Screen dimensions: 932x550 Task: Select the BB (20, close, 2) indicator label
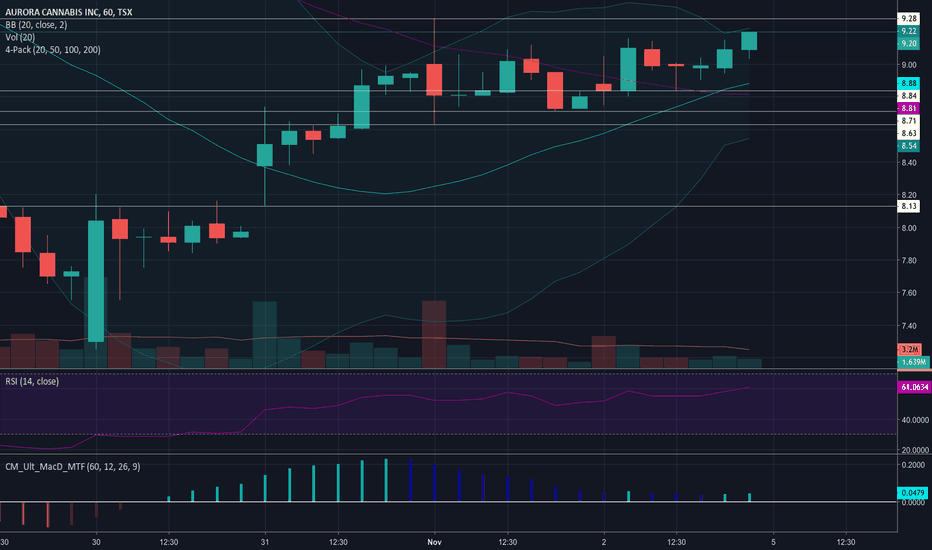coord(36,25)
